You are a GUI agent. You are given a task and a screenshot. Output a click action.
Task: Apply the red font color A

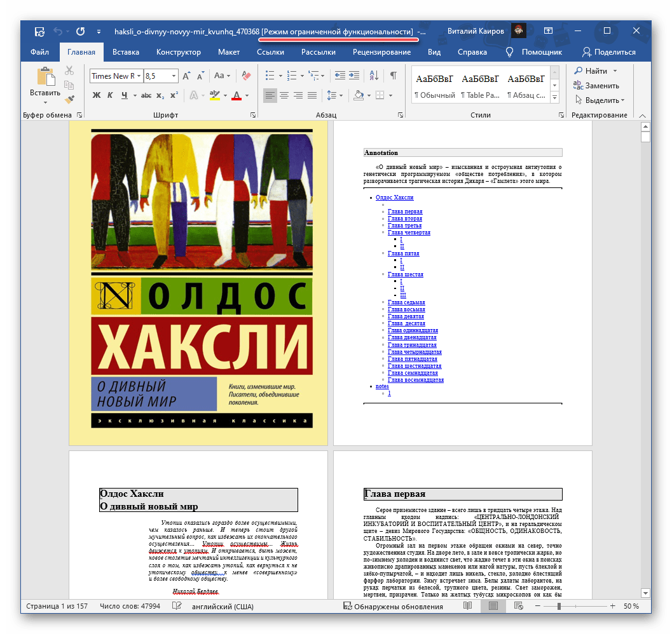pos(237,95)
